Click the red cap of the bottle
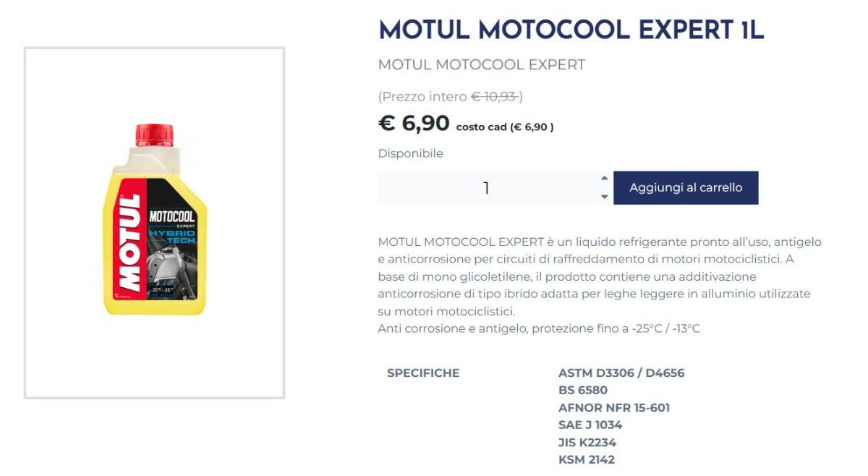 [x=155, y=135]
